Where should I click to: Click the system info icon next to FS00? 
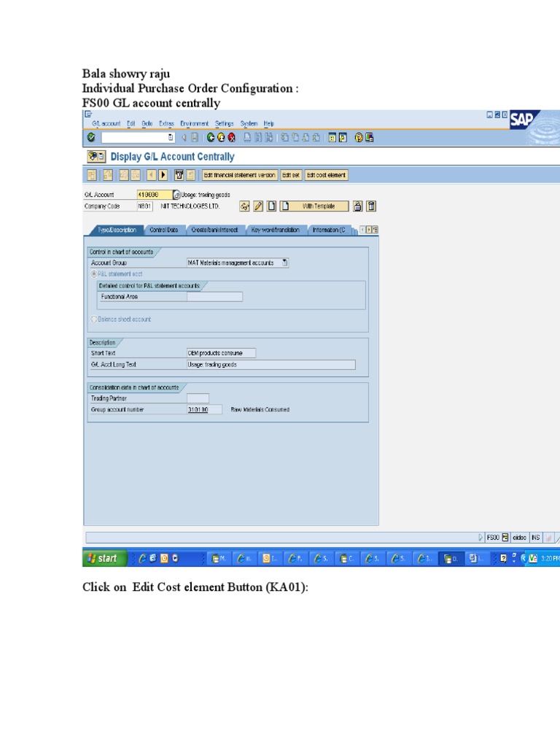[x=505, y=538]
